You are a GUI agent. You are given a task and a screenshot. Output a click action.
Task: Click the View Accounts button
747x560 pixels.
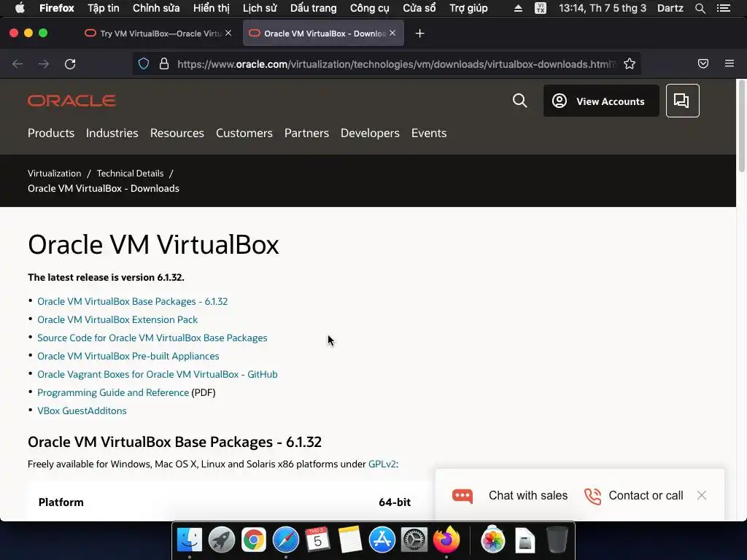coord(601,101)
